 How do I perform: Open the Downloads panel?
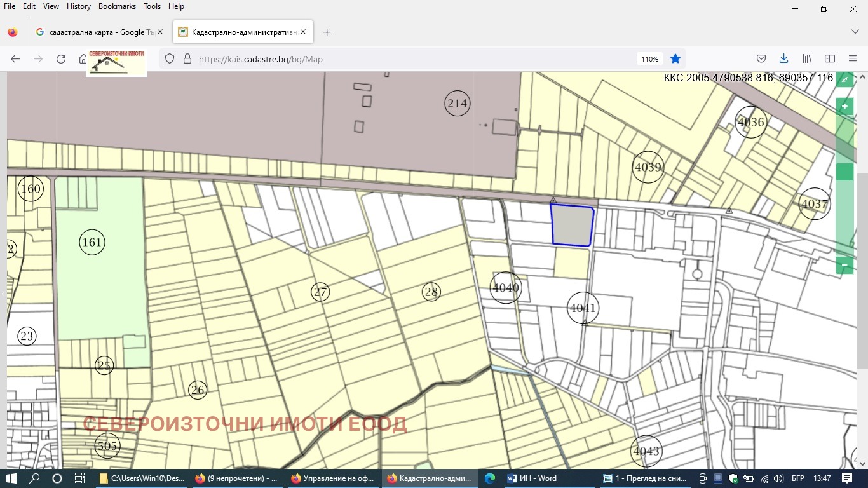(x=783, y=59)
